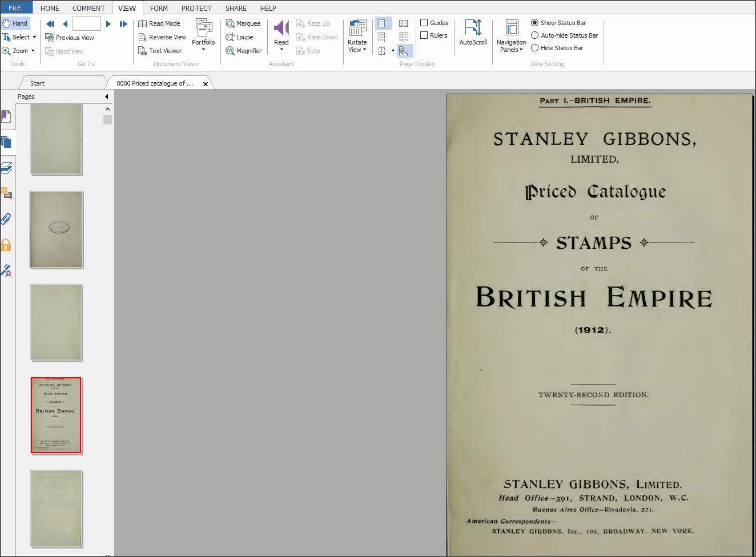756x557 pixels.
Task: Open the PROTECT ribbon tab
Action: 196,8
